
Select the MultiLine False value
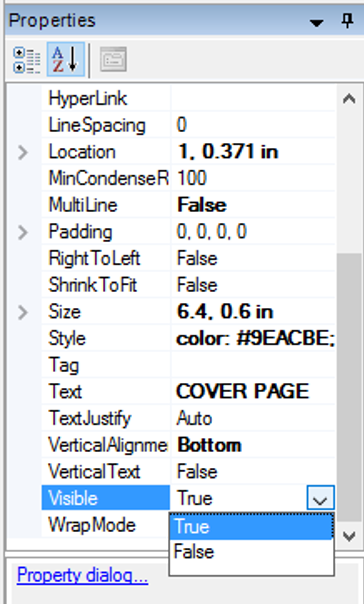coord(253,205)
